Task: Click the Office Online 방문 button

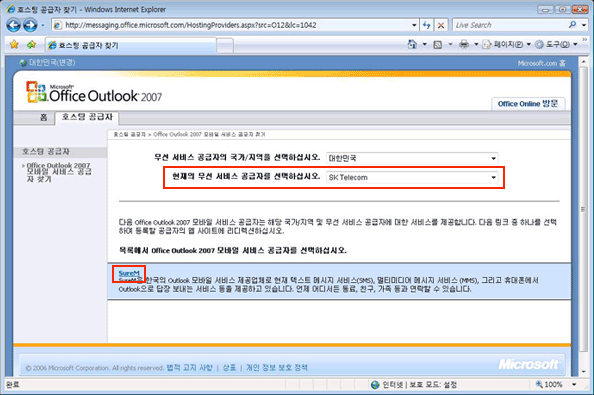Action: click(528, 104)
